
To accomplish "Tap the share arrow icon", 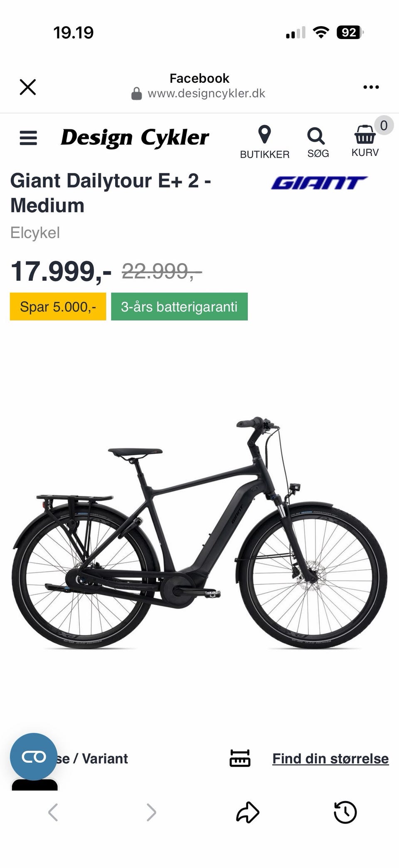I will point(248,812).
